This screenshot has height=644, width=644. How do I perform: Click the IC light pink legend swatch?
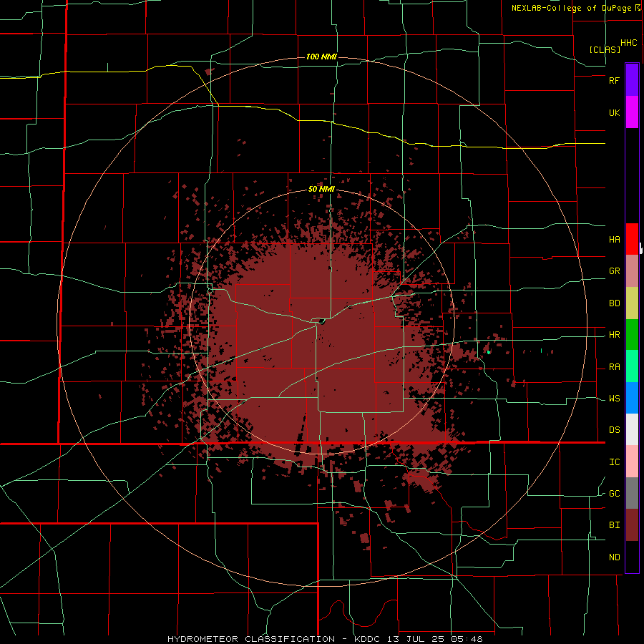pyautogui.click(x=632, y=462)
